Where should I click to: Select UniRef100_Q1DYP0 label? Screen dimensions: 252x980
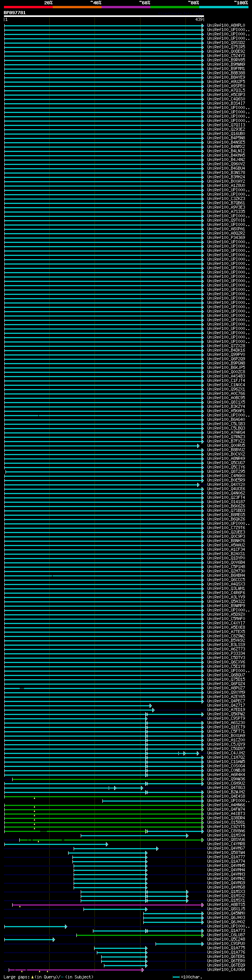pyautogui.click(x=226, y=558)
